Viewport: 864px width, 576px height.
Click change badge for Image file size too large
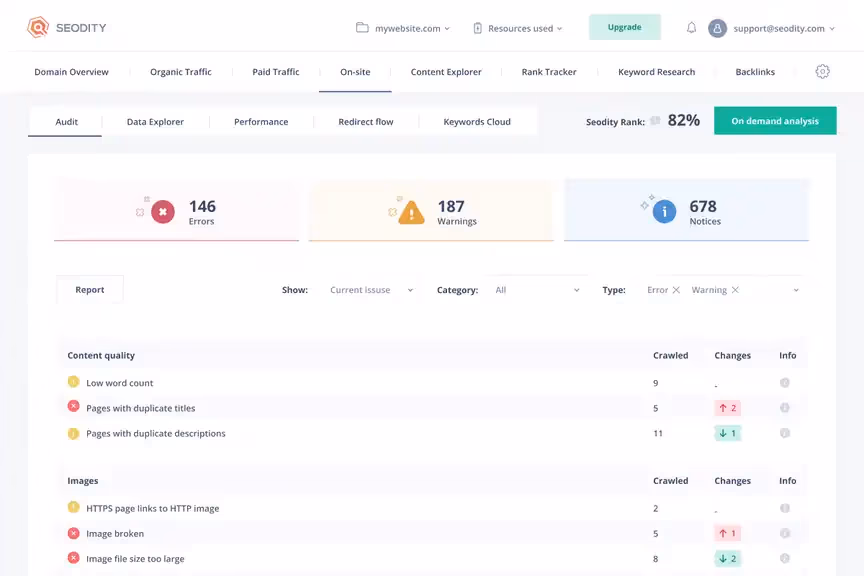(x=727, y=558)
